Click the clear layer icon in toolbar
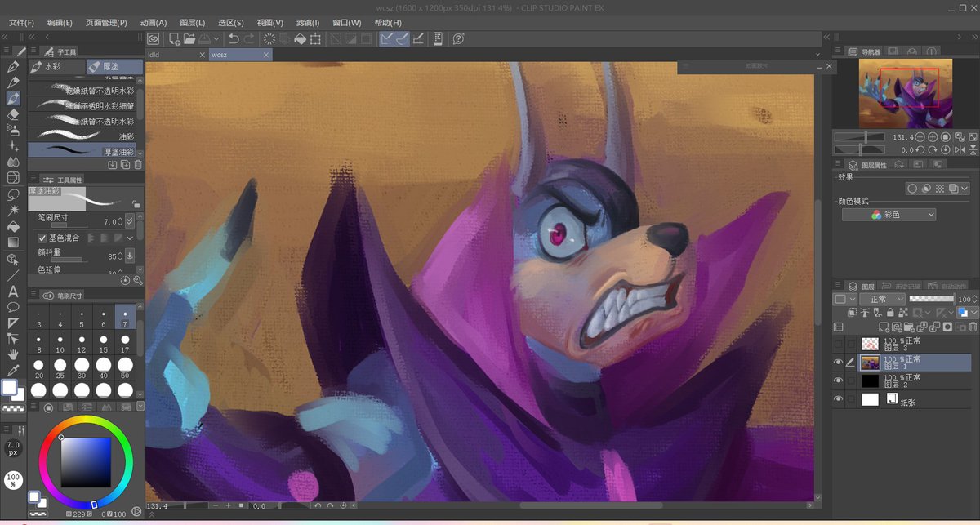This screenshot has width=980, height=525. 269,38
